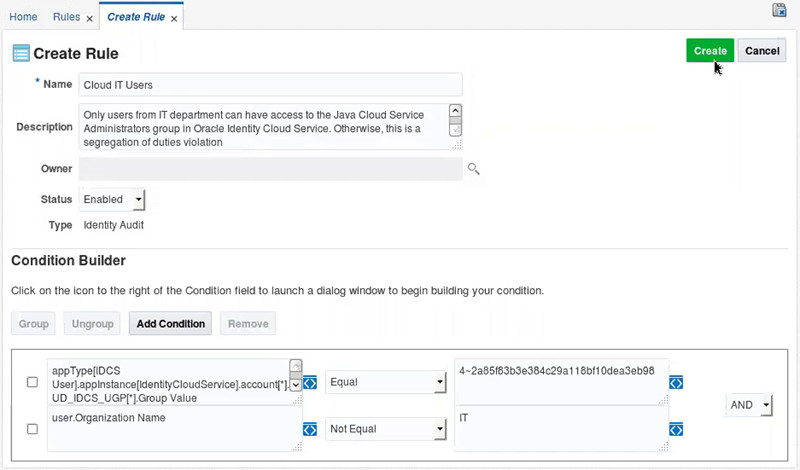Screen dimensions: 800x470
Task: Close the Rules tab with its X
Action: click(89, 18)
